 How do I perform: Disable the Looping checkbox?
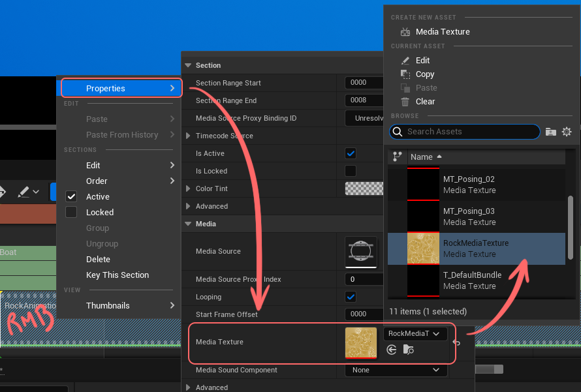click(x=351, y=297)
